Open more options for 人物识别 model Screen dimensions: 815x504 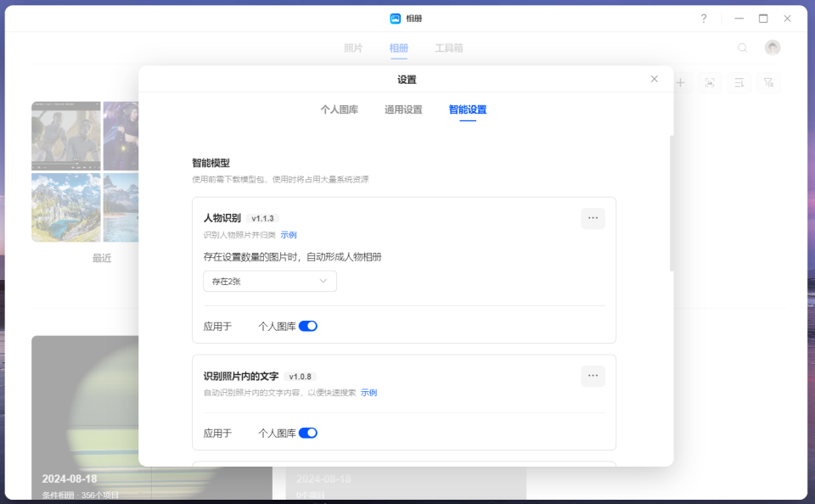[x=593, y=218]
